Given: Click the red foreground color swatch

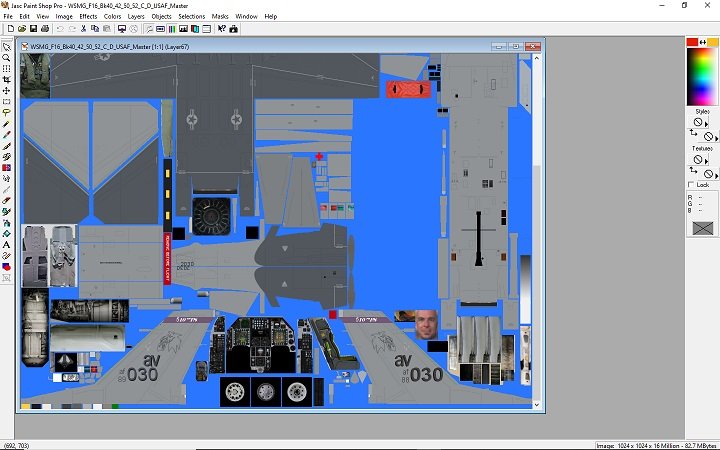Looking at the screenshot, I should [x=691, y=41].
